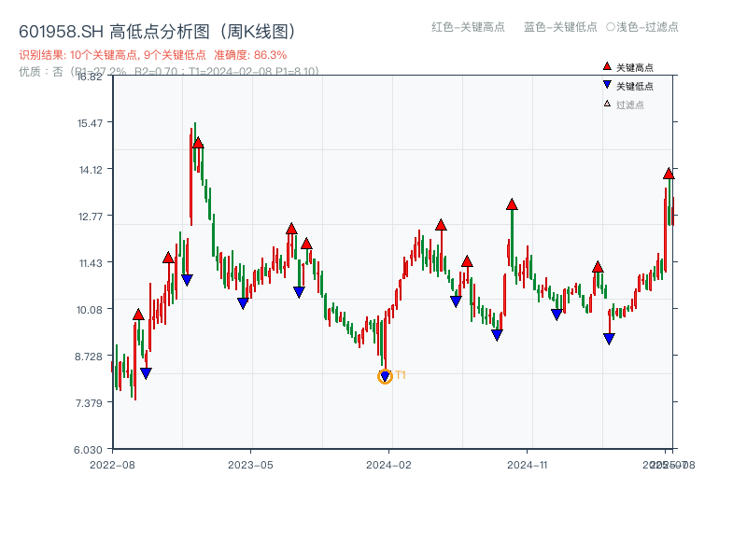Select the blue low marker just before the 15.47 spike
Screen dimensions: 747x560
point(187,279)
